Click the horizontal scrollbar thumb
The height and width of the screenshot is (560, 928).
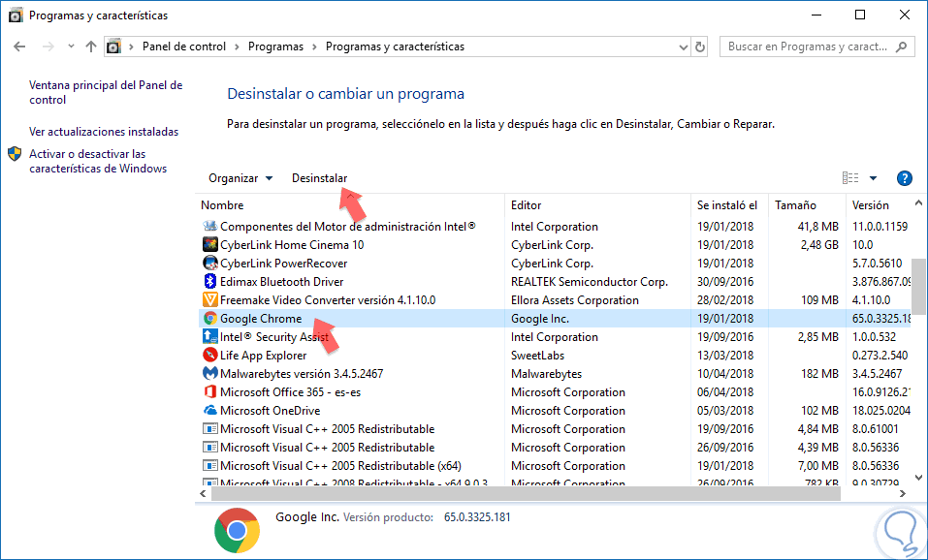527,493
